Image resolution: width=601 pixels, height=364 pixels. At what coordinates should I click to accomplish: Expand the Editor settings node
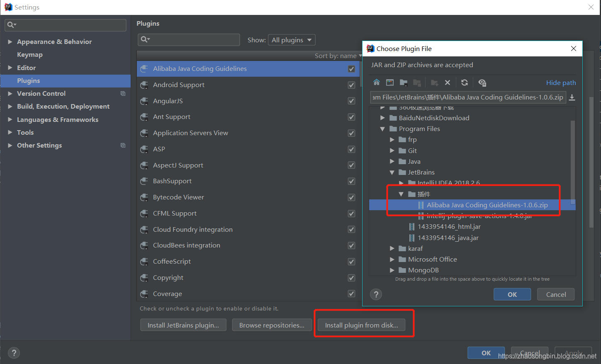coord(10,68)
